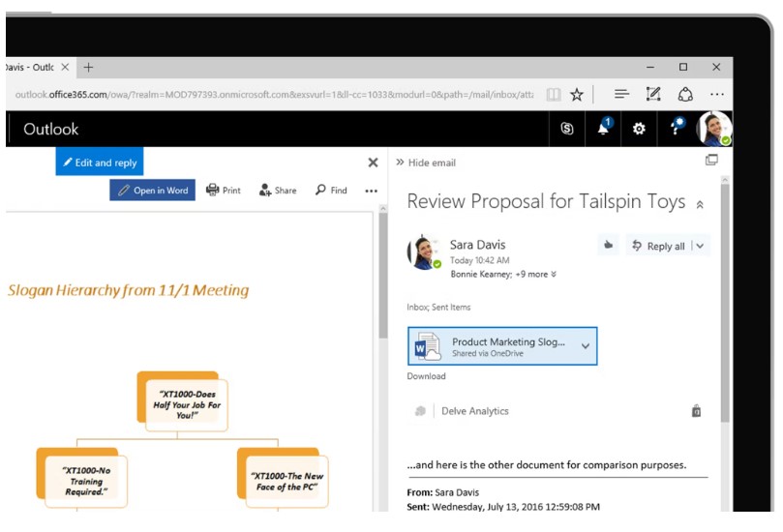Make a web note in browser

pyautogui.click(x=653, y=95)
